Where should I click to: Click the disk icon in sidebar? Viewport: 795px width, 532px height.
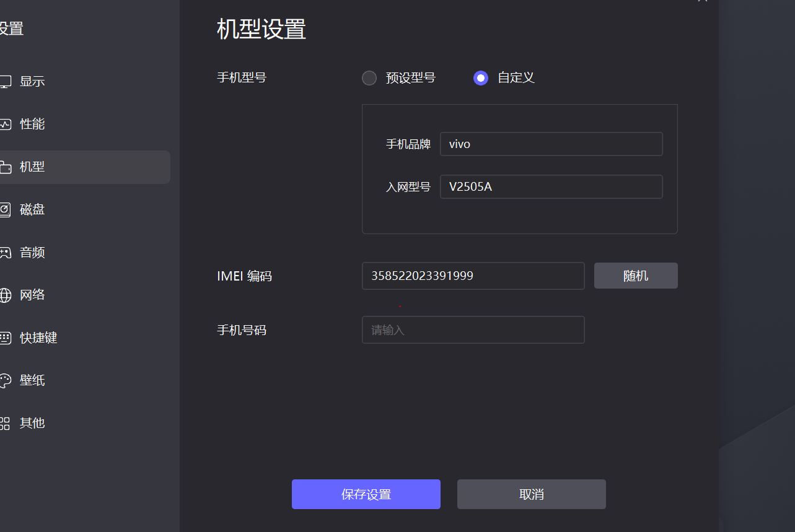[x=5, y=210]
